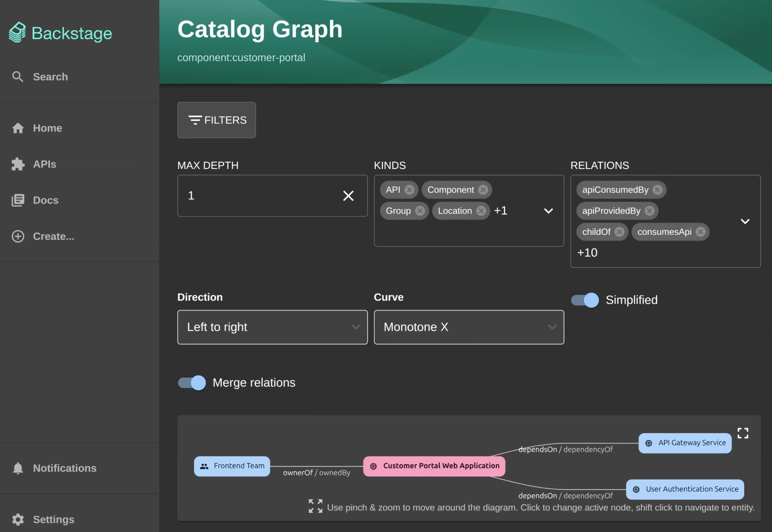Clear the MAX DEPTH value with the X

coord(349,195)
